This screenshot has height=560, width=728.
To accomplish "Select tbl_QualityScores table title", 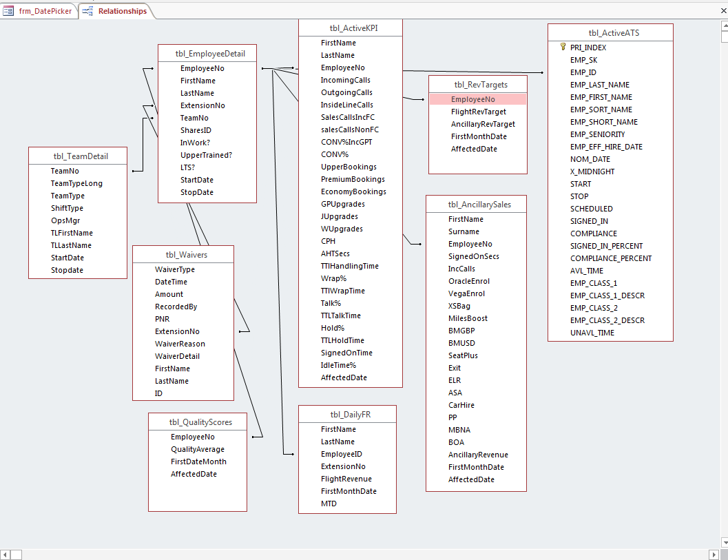I will (200, 422).
